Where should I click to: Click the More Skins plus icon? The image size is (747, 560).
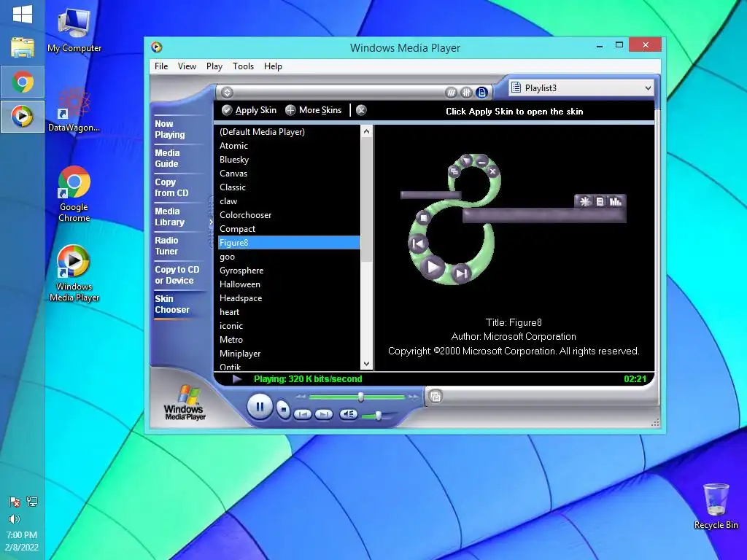[290, 110]
